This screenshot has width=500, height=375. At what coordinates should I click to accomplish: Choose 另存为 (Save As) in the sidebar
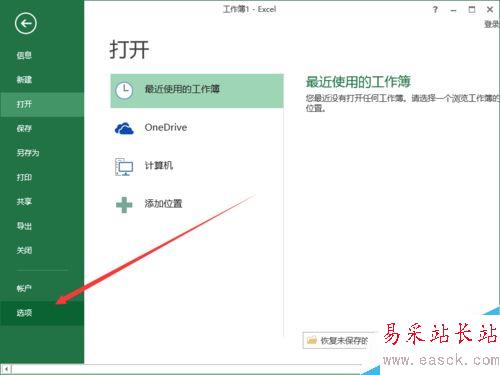click(x=42, y=153)
